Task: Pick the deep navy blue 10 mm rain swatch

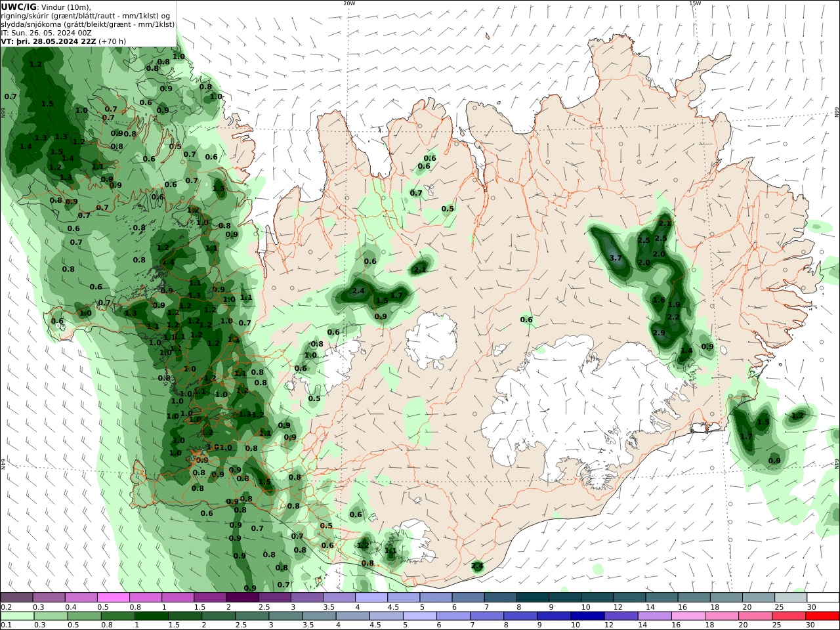Action: pos(587,616)
